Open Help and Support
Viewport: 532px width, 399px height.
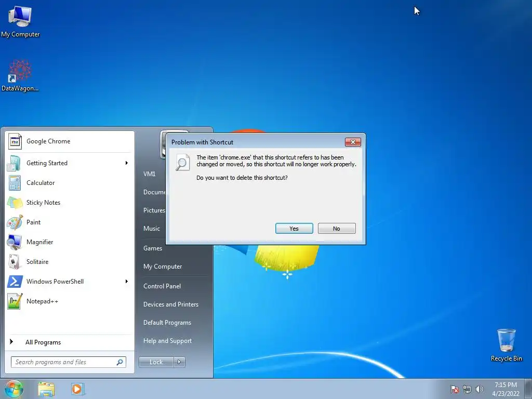tap(167, 341)
